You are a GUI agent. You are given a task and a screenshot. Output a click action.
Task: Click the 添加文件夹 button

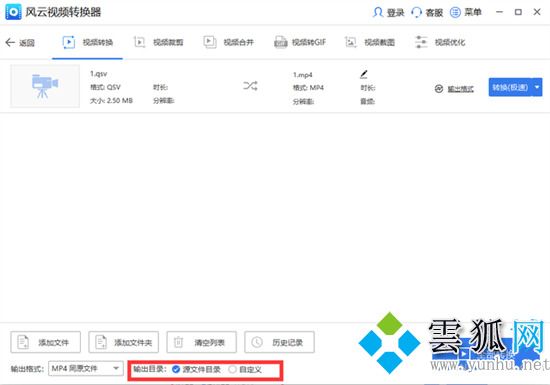tap(123, 342)
